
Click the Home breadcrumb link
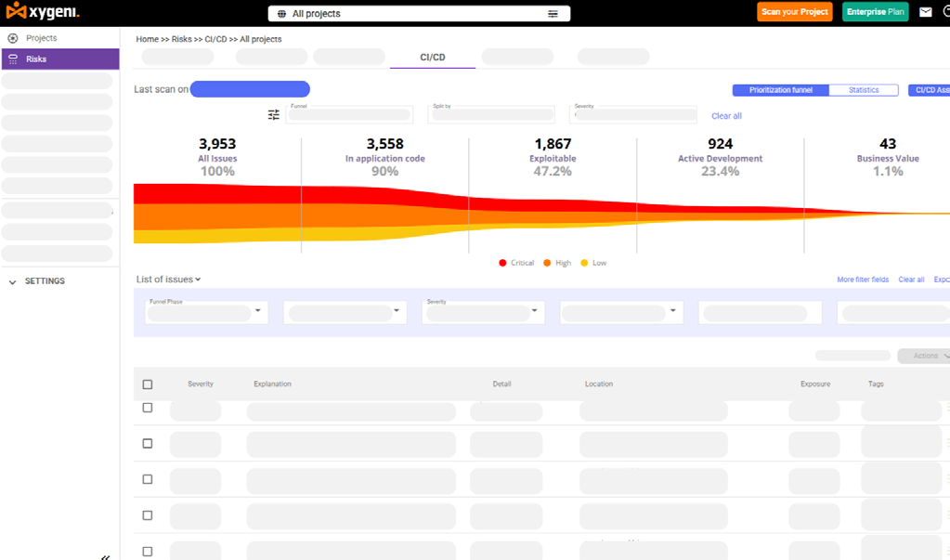tap(147, 39)
